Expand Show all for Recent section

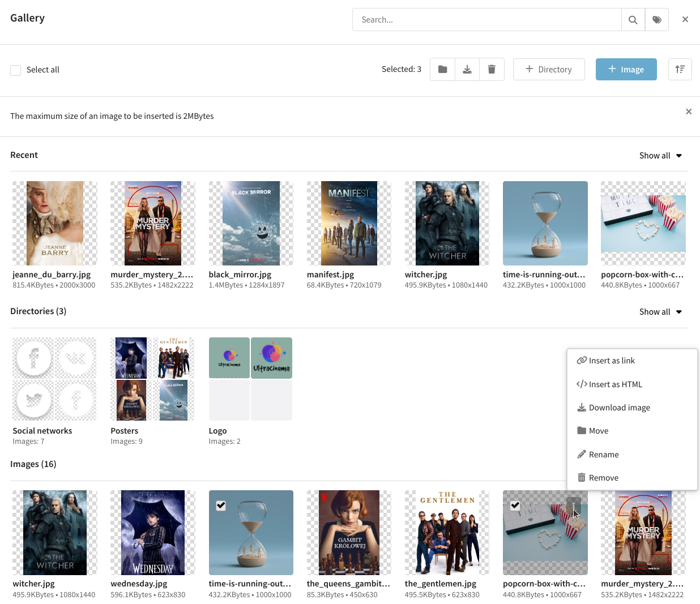(660, 156)
